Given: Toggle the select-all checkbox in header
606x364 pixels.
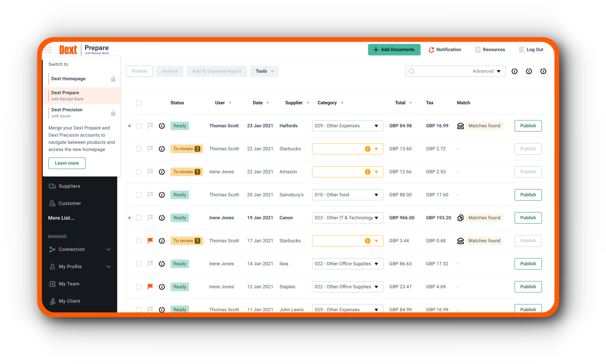Looking at the screenshot, I should click(x=139, y=102).
